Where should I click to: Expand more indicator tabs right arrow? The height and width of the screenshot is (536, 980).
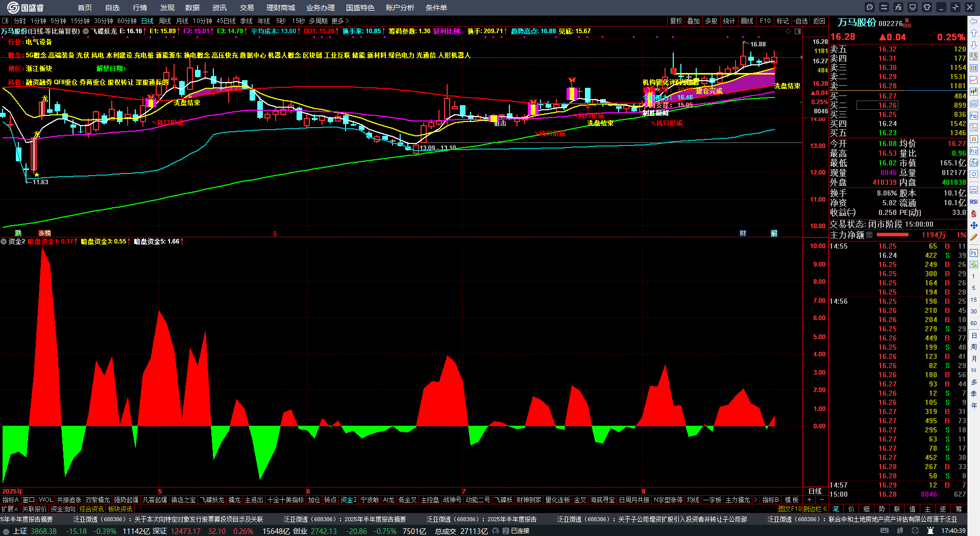pyautogui.click(x=756, y=500)
